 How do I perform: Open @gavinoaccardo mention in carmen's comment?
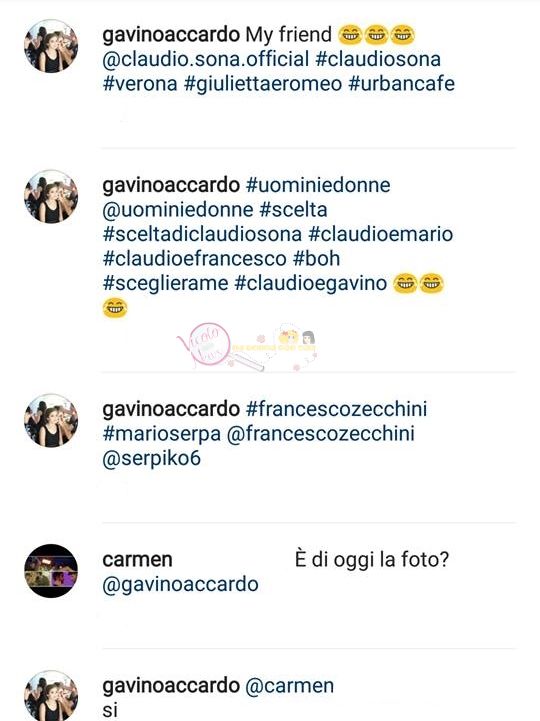(x=180, y=585)
